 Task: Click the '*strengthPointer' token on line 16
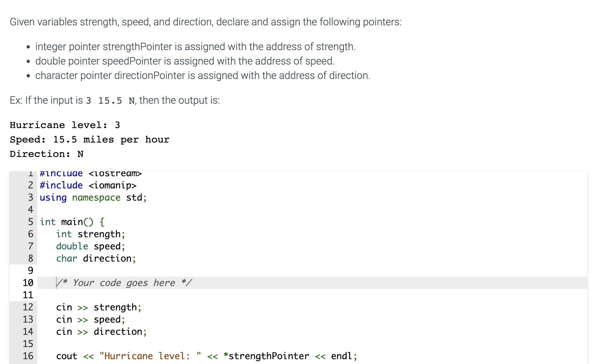pyautogui.click(x=266, y=356)
